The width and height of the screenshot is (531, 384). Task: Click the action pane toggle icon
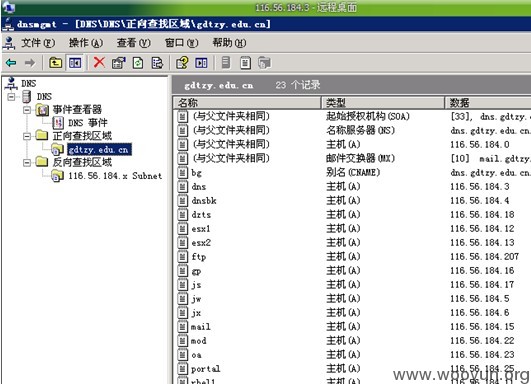[201, 63]
